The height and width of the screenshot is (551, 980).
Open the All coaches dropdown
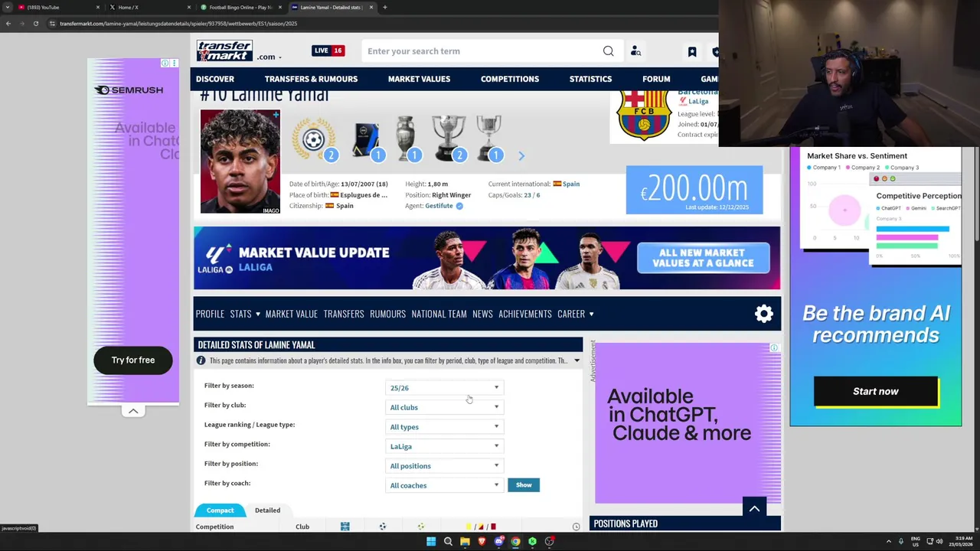pyautogui.click(x=444, y=485)
